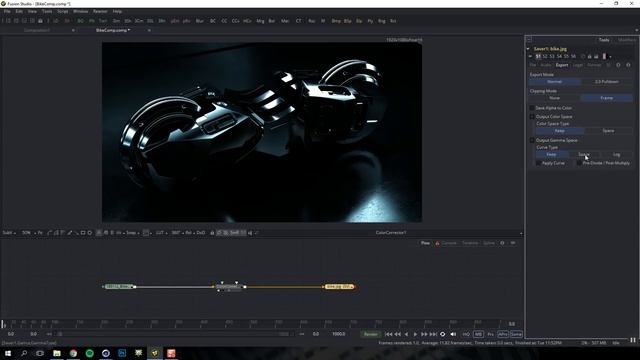Screen dimensions: 640x360
Task: Open the SubV viewer dropdown
Action: [x=9, y=233]
